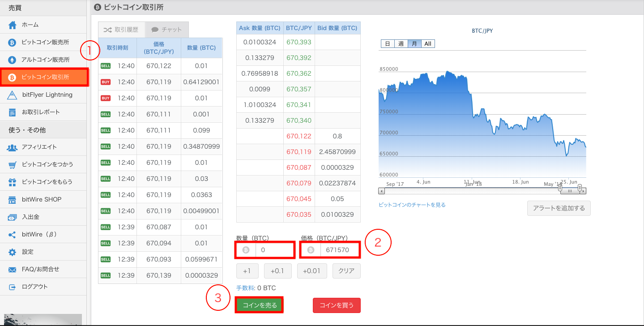644x326 pixels.
Task: Click bid quantity 2.45870999
Action: [337, 152]
